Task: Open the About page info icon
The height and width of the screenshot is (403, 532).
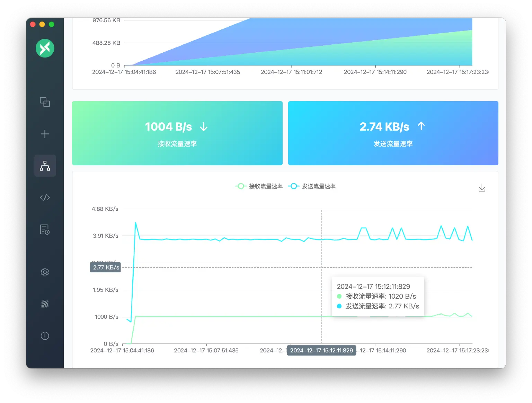Action: click(x=45, y=336)
